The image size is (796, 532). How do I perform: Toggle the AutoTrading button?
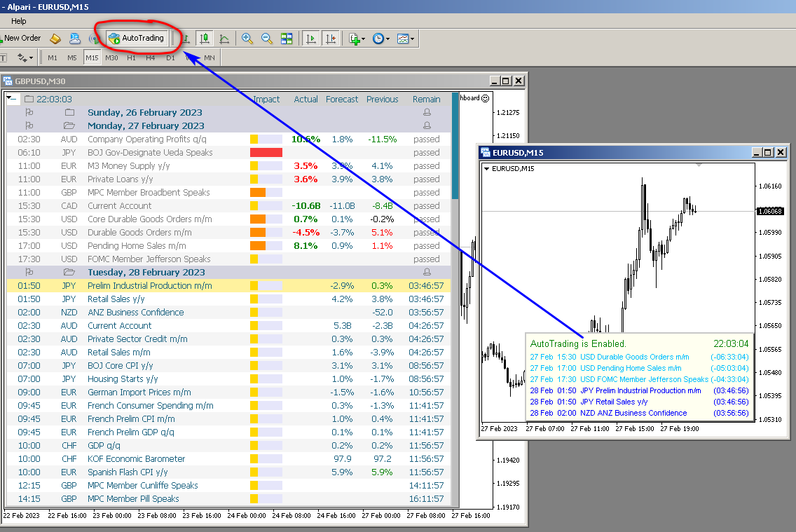coord(137,38)
